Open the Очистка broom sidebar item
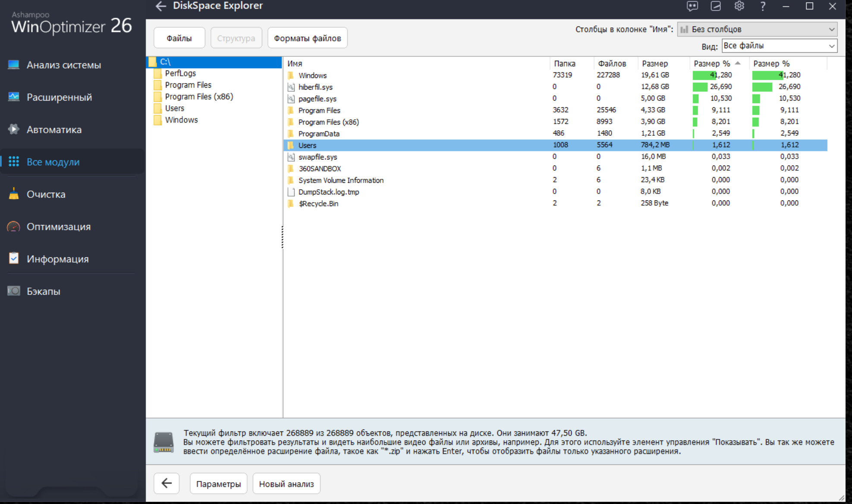The width and height of the screenshot is (852, 504). 46,194
